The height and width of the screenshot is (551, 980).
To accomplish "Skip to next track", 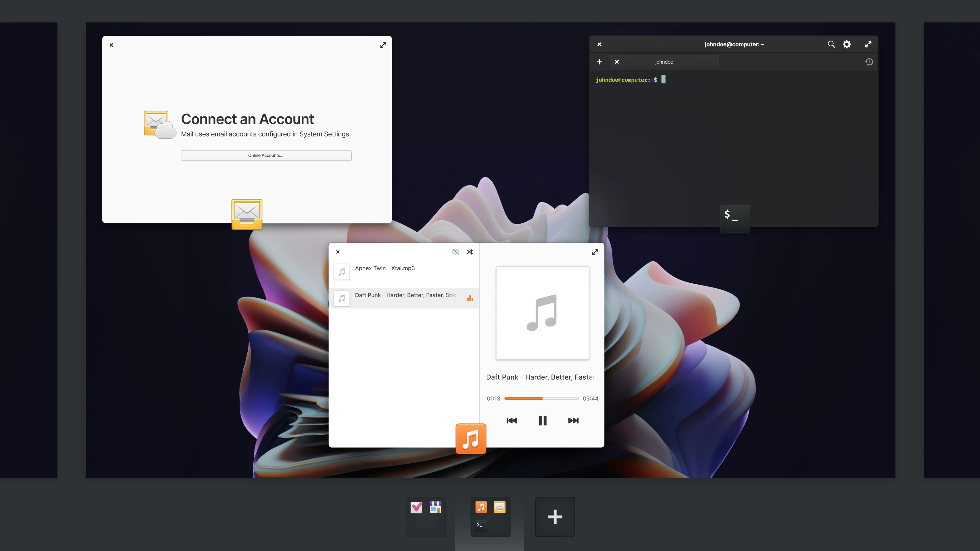I will pyautogui.click(x=573, y=420).
